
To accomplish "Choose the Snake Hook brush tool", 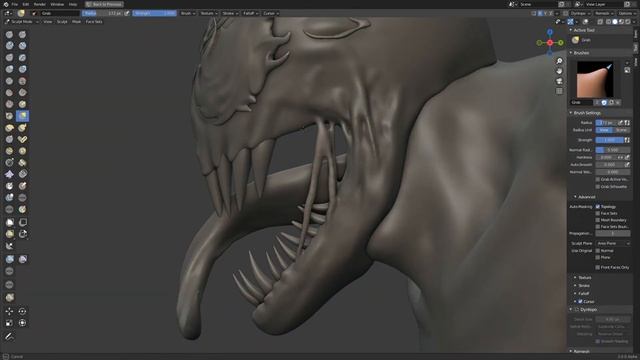I will tap(22, 128).
